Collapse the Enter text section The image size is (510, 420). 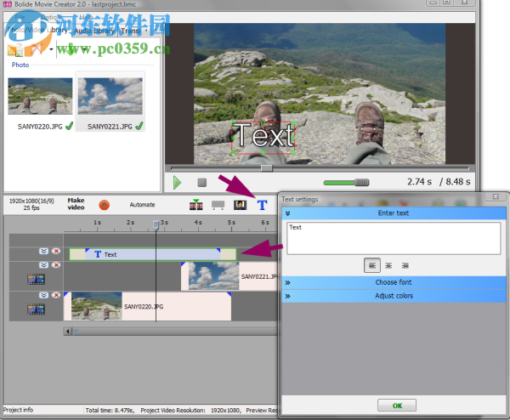point(394,213)
